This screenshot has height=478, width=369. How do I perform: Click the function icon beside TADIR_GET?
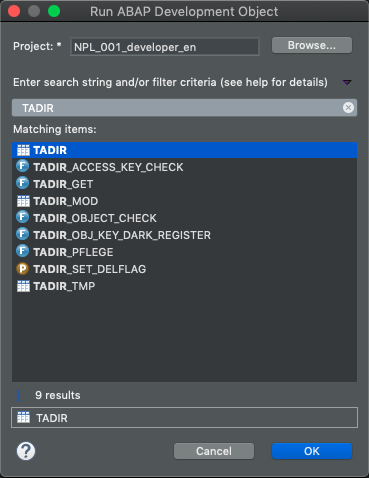pos(23,183)
